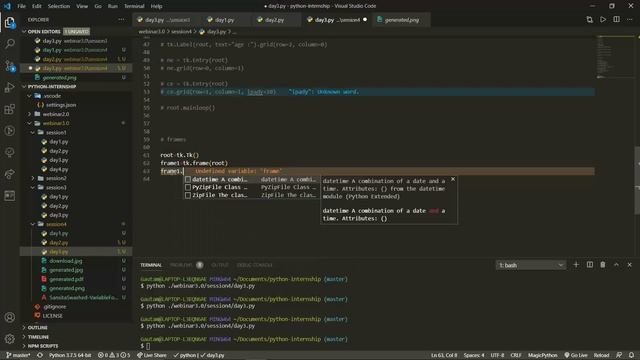Screen dimensions: 640x360
Task: Click Ln 63, Col 8 cursor position
Action: (444, 355)
